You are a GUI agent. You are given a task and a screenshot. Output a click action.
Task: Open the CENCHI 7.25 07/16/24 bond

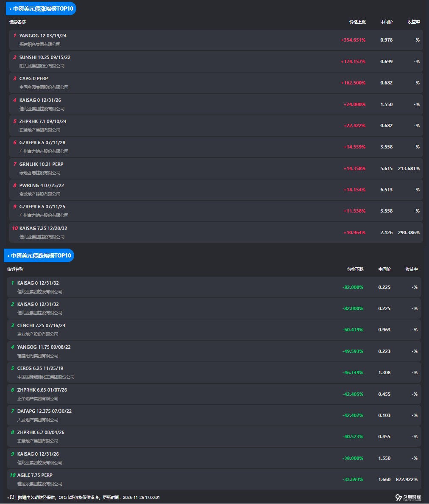[41, 325]
